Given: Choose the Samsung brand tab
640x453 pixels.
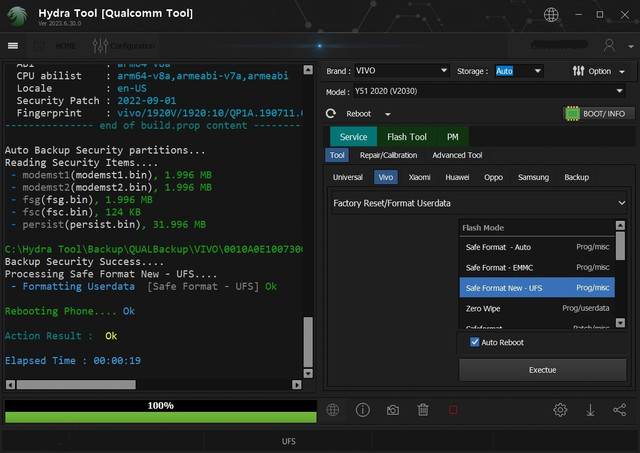Looking at the screenshot, I should 533,177.
